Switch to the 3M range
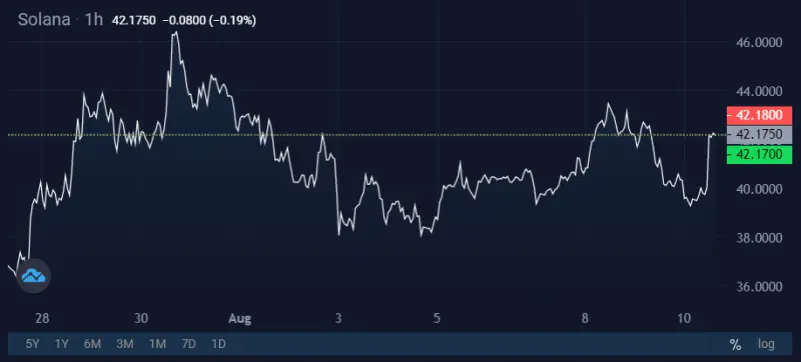 125,344
